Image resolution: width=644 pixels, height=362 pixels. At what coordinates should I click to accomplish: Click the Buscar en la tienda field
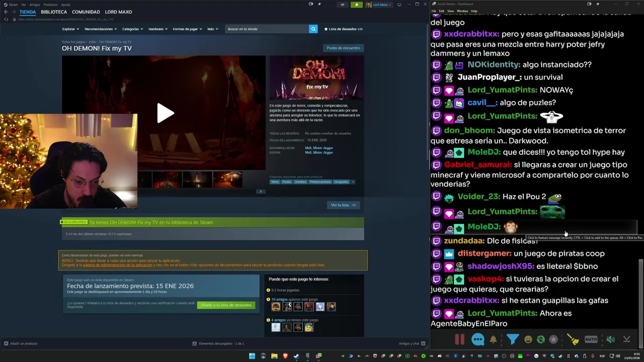[x=267, y=29]
